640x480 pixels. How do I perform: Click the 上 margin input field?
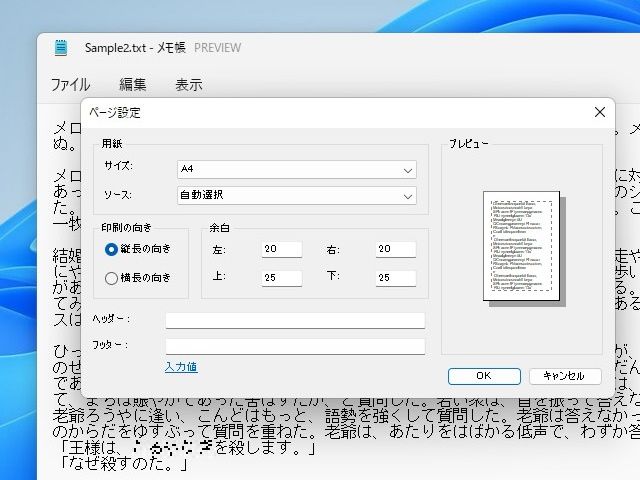click(x=282, y=278)
